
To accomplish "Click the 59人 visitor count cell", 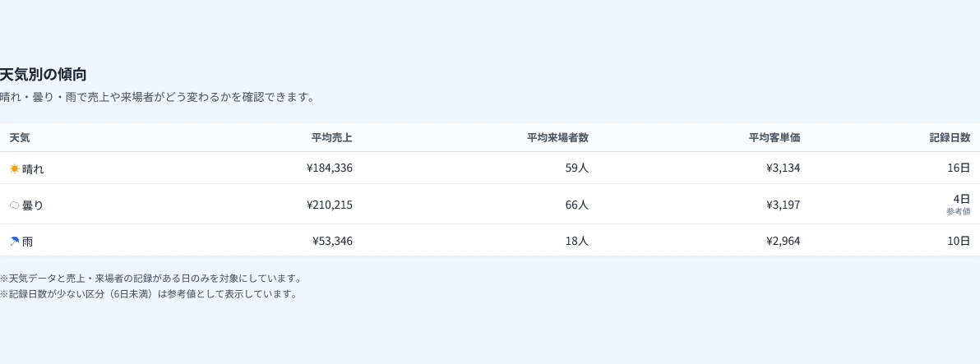I will coord(577,168).
